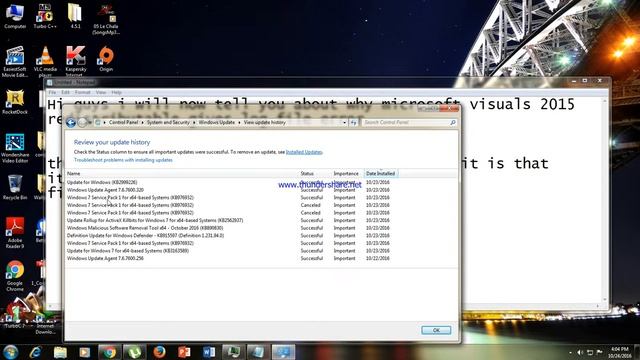640x360 pixels.
Task: Open the Computer desktop icon
Action: point(15,16)
